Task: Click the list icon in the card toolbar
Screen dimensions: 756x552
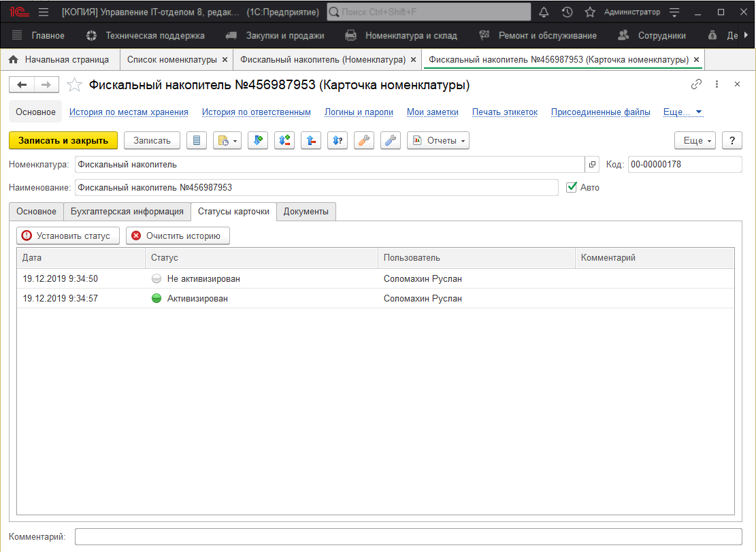Action: pyautogui.click(x=197, y=140)
